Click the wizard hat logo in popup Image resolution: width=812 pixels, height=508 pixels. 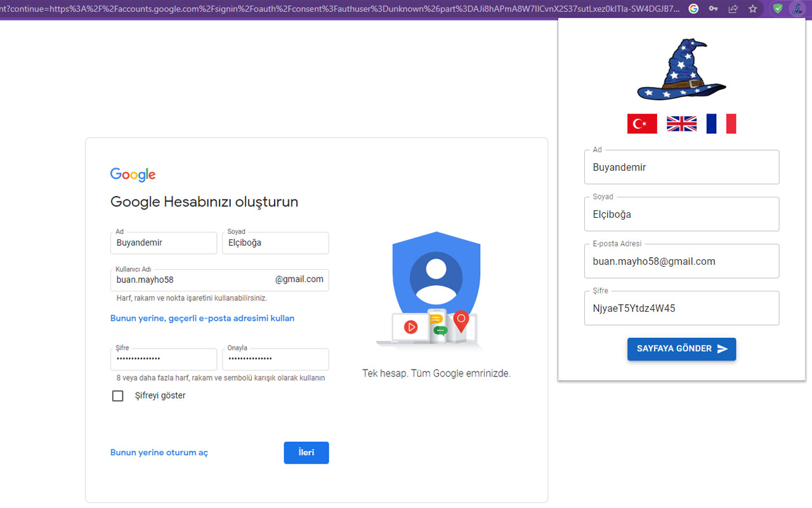click(682, 69)
